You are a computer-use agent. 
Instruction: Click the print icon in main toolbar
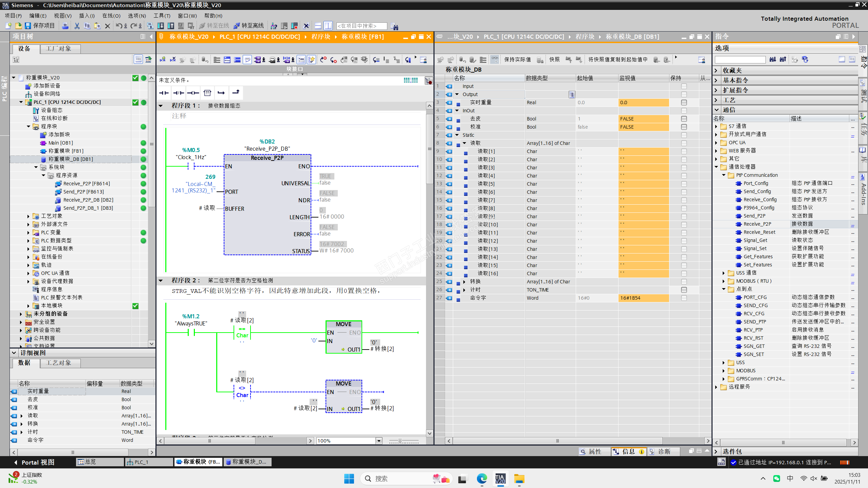coord(65,26)
